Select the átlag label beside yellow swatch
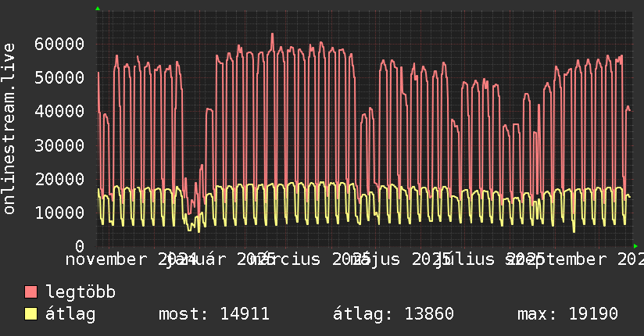This screenshot has width=644, height=336. click(70, 315)
